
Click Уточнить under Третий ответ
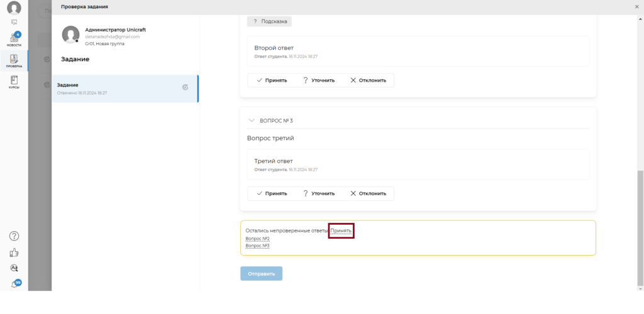point(318,193)
